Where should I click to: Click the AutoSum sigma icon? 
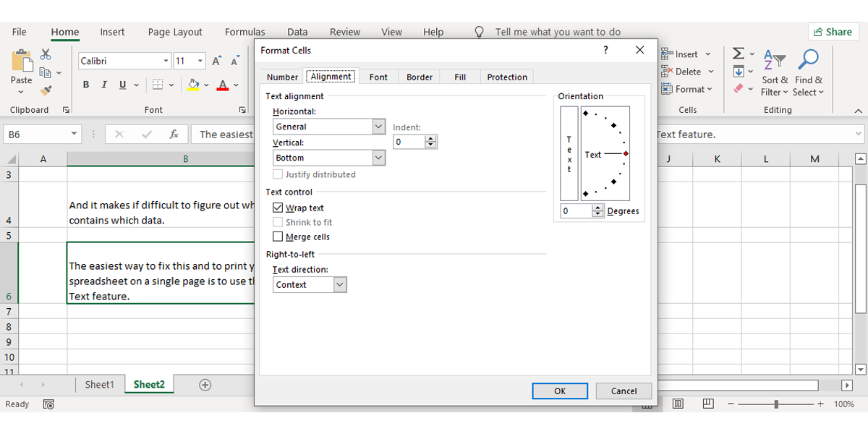739,54
